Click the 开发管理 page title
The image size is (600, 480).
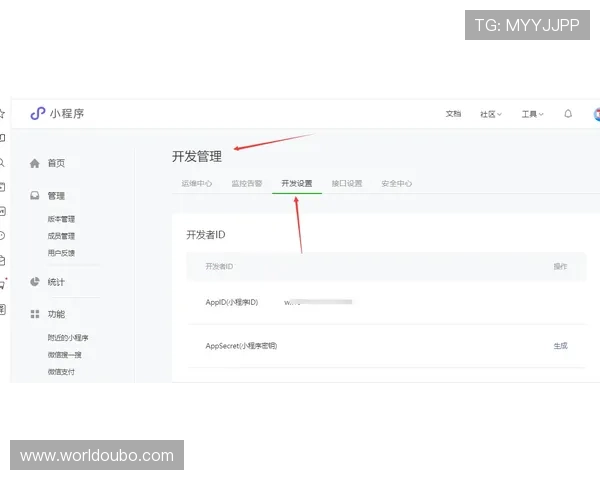197,156
